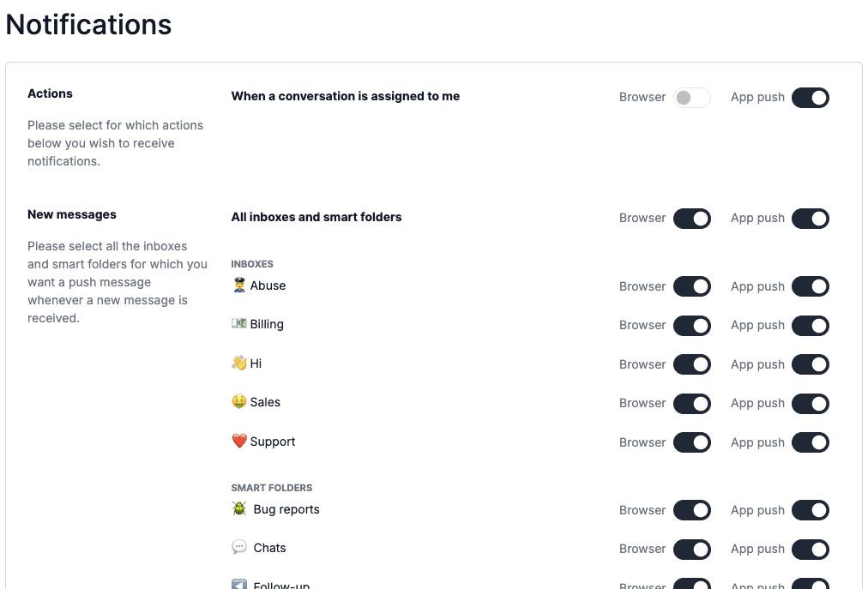Click the Bug reports smart folder label
Image resolution: width=868 pixels, height=589 pixels.
point(286,509)
